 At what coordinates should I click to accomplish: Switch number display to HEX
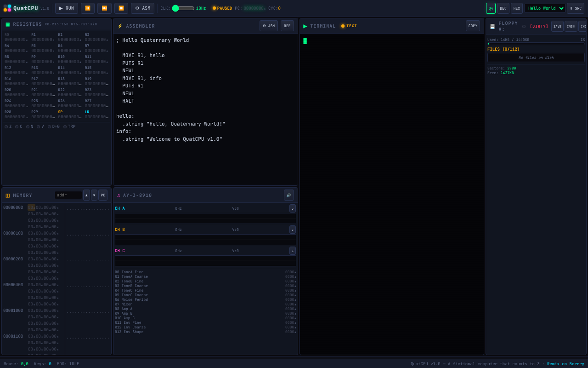tap(517, 8)
